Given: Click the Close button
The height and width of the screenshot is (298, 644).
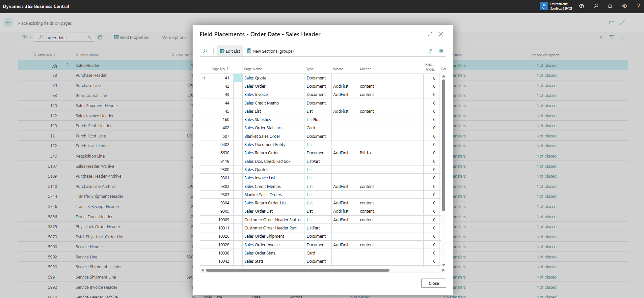Looking at the screenshot, I should (434, 283).
